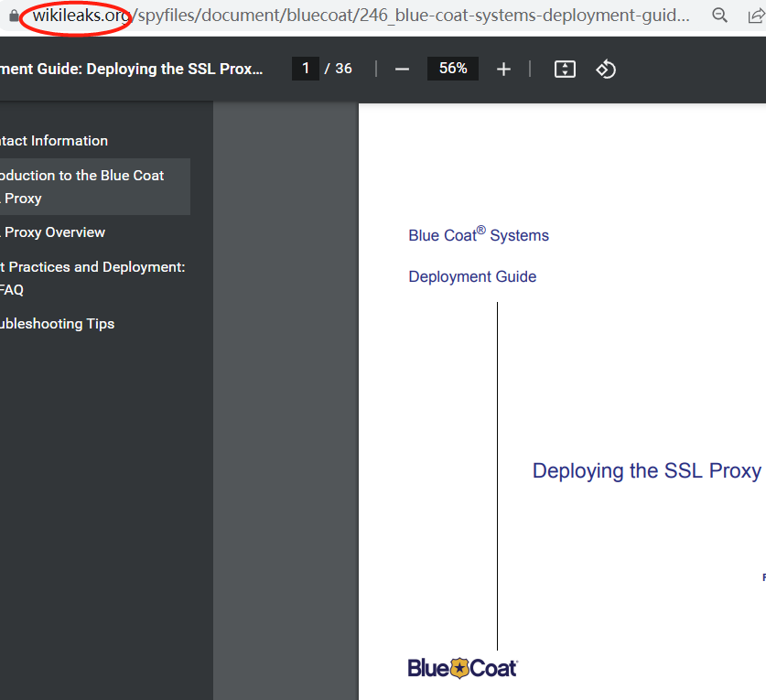Click the 56% zoom level field
The image size is (766, 700).
[453, 69]
